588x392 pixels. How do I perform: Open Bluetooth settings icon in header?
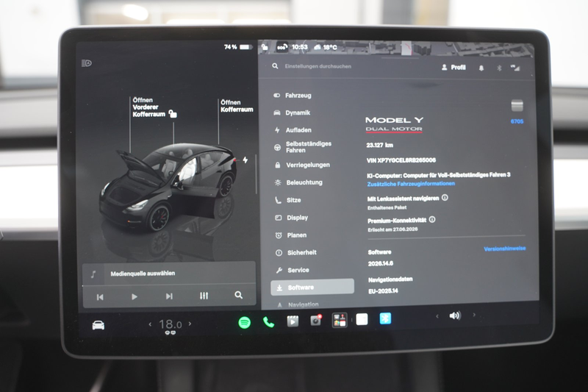coord(499,68)
